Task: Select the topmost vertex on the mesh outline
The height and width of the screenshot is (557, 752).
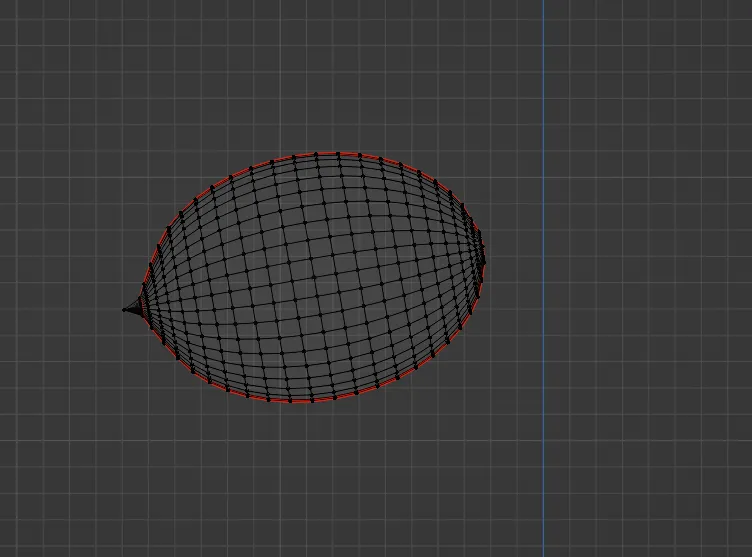Action: (x=316, y=154)
